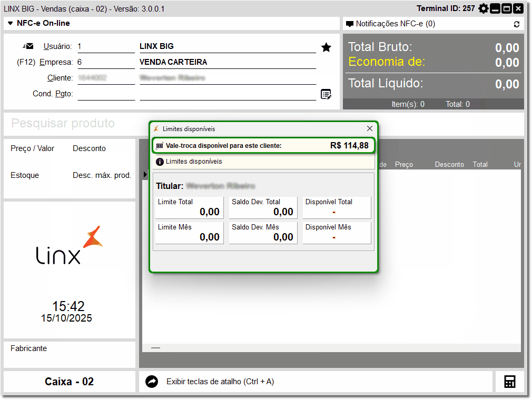
Task: Click the Linx icon in dialog title bar
Action: click(x=156, y=128)
